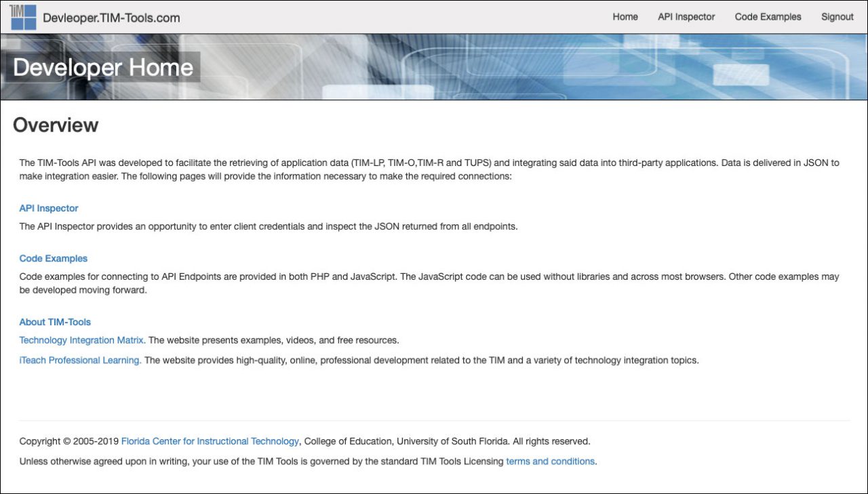Open the Home navigation item
The image size is (868, 494).
(x=625, y=16)
